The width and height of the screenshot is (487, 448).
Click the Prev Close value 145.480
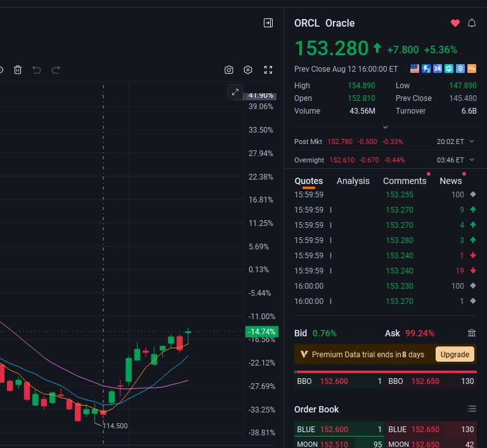tap(463, 98)
